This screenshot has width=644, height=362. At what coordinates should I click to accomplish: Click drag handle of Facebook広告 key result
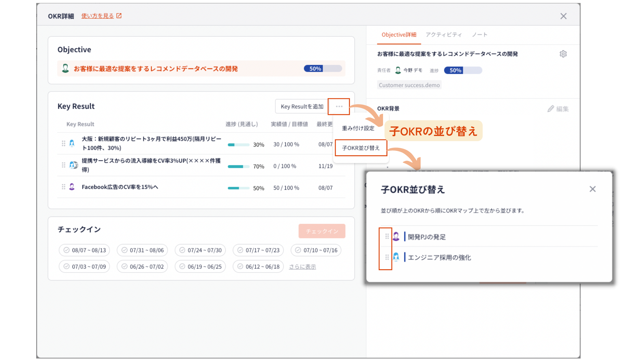pyautogui.click(x=63, y=187)
